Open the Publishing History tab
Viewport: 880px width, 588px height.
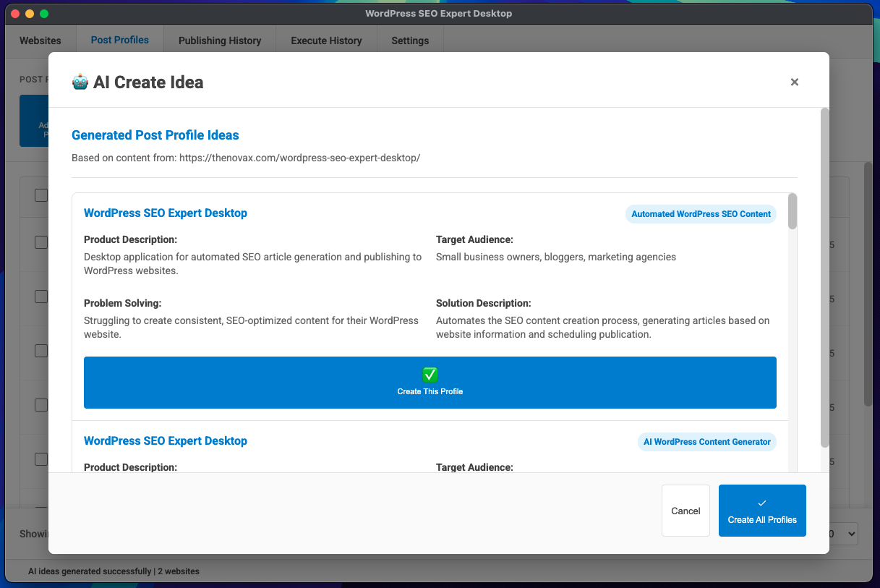pyautogui.click(x=220, y=41)
